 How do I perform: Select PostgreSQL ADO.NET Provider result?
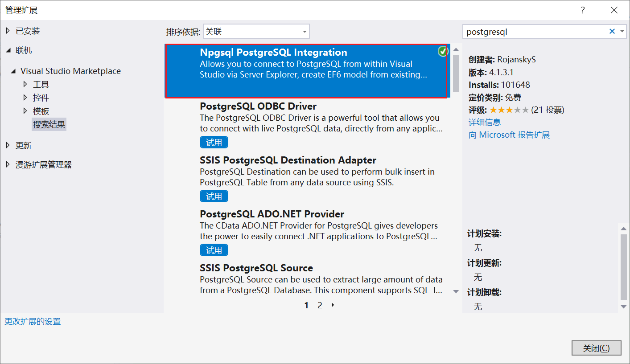coord(308,233)
